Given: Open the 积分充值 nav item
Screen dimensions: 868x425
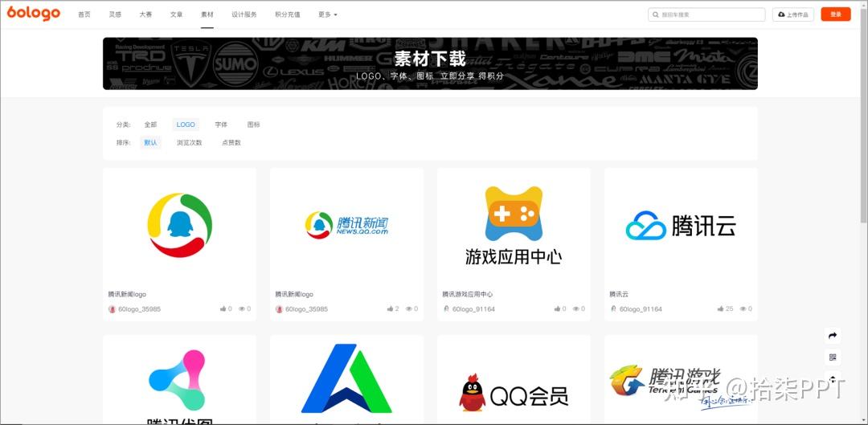Looking at the screenshot, I should pyautogui.click(x=287, y=14).
